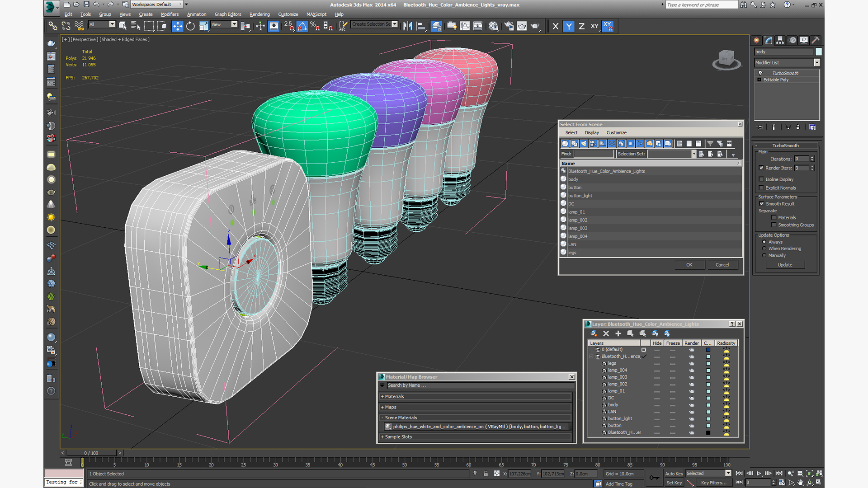Click OK in Select From Scene dialog

(x=689, y=265)
